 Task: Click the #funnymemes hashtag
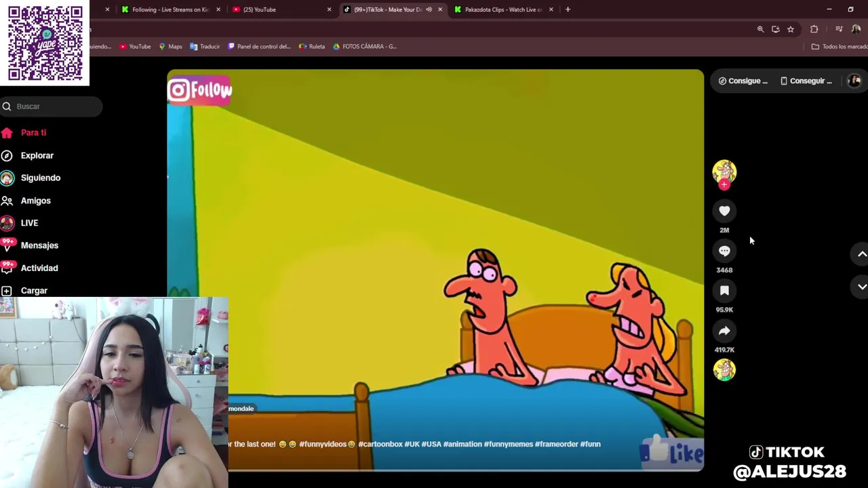pos(509,444)
